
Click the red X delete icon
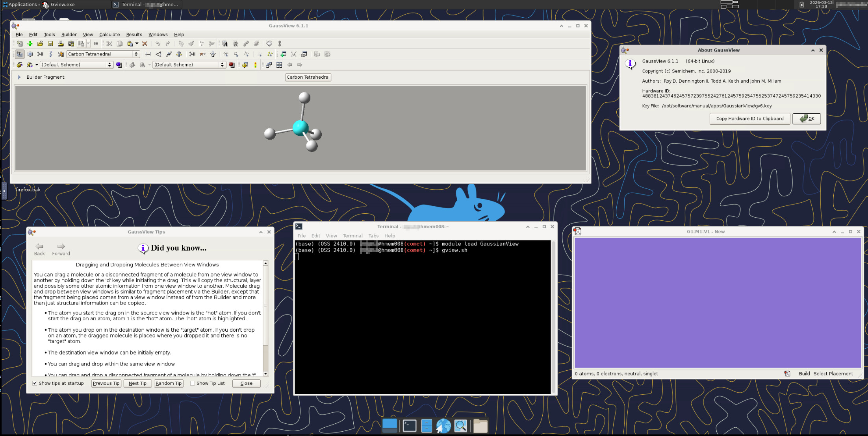point(145,44)
